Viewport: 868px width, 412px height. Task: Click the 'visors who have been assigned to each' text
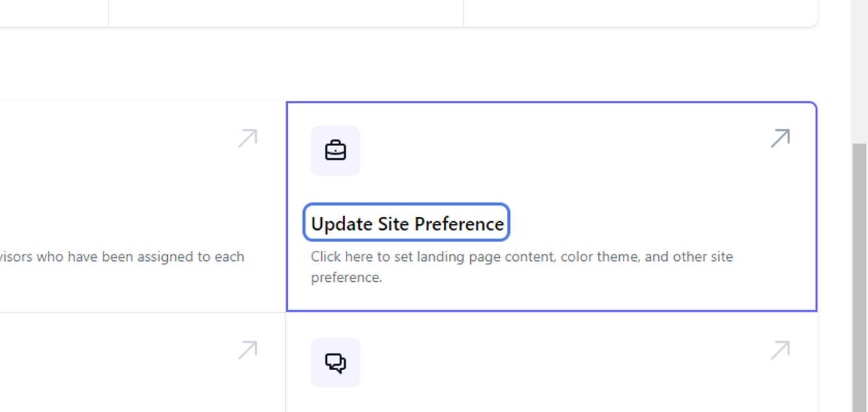click(122, 257)
